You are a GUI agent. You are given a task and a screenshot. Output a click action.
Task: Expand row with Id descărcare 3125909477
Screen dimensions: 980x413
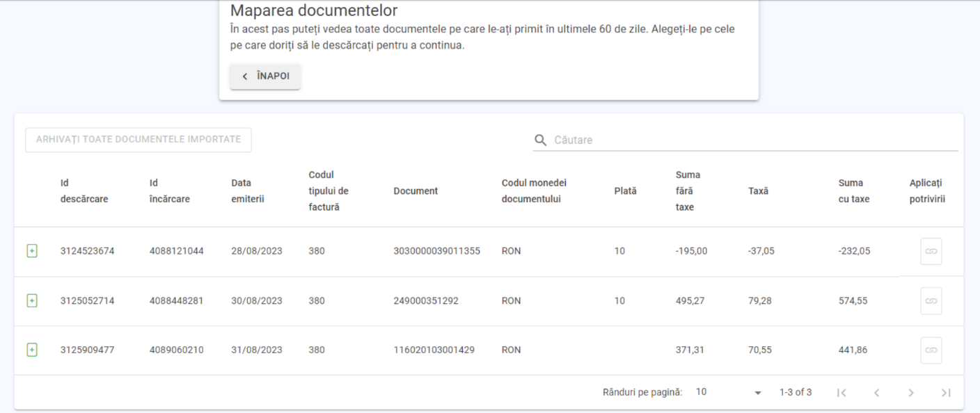31,350
